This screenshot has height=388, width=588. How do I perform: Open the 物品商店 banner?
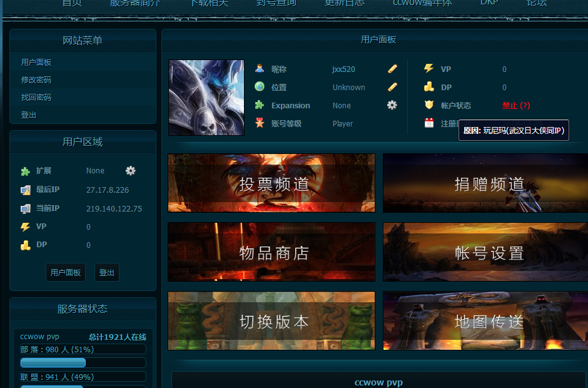click(271, 252)
